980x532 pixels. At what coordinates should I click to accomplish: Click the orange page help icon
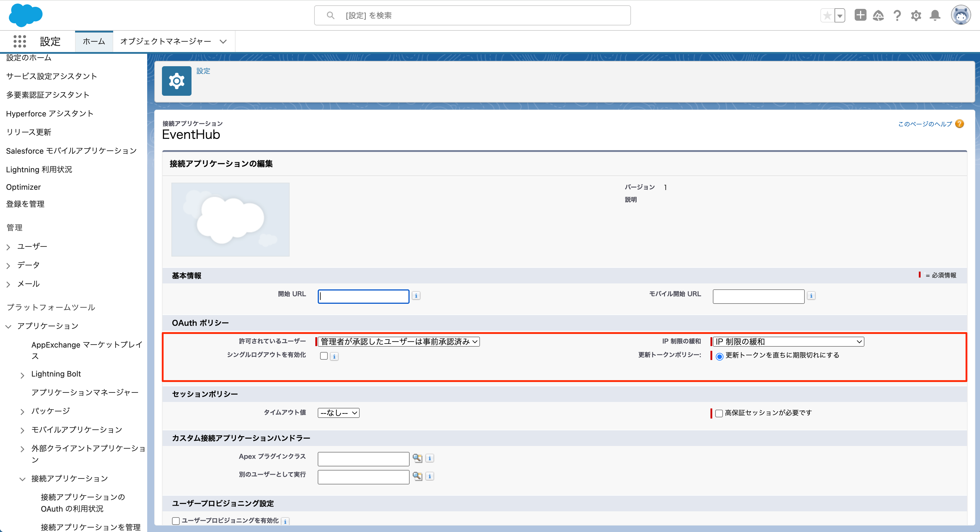pos(960,124)
